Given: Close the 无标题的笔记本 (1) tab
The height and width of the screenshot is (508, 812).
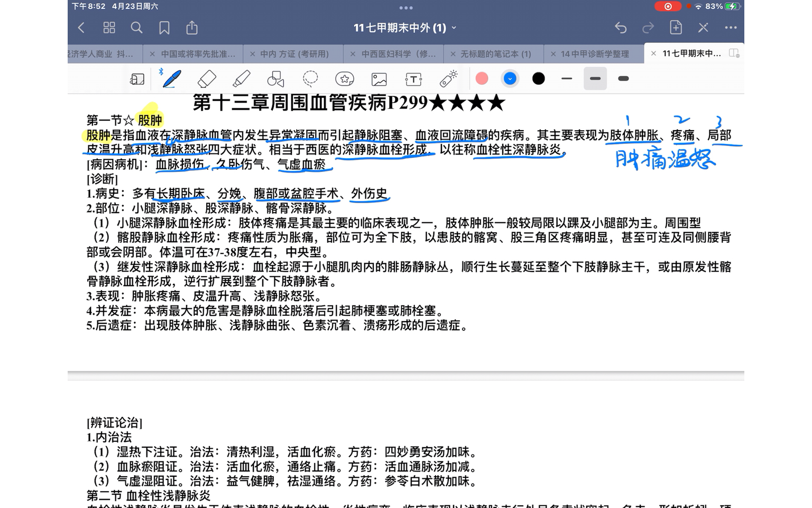Looking at the screenshot, I should tap(453, 54).
